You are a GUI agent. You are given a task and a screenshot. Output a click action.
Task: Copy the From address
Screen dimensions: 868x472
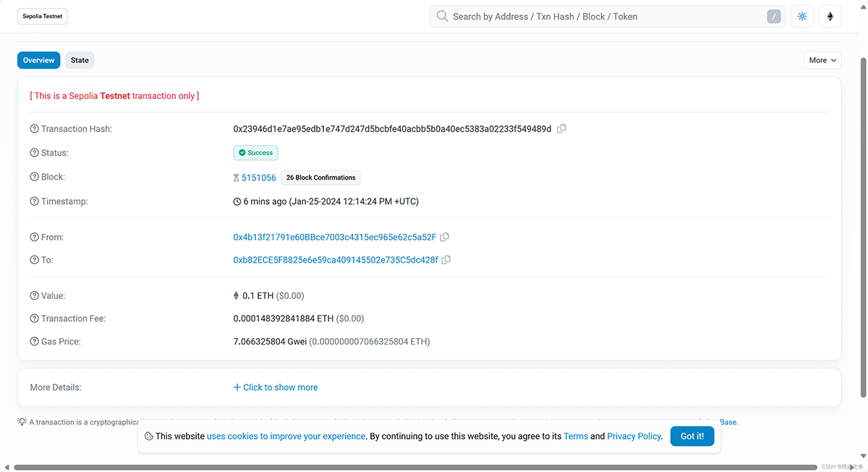pos(445,237)
